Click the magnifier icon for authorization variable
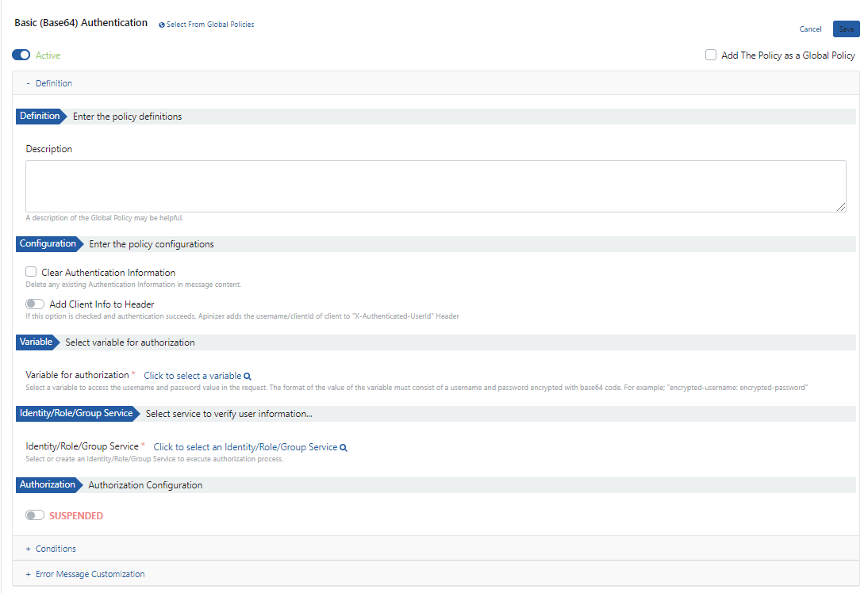 (248, 377)
